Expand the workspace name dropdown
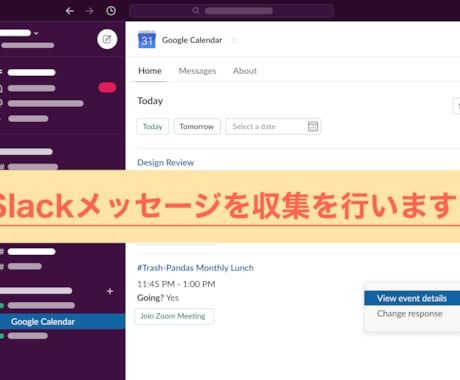Viewport: 460px width, 380px height. click(36, 33)
